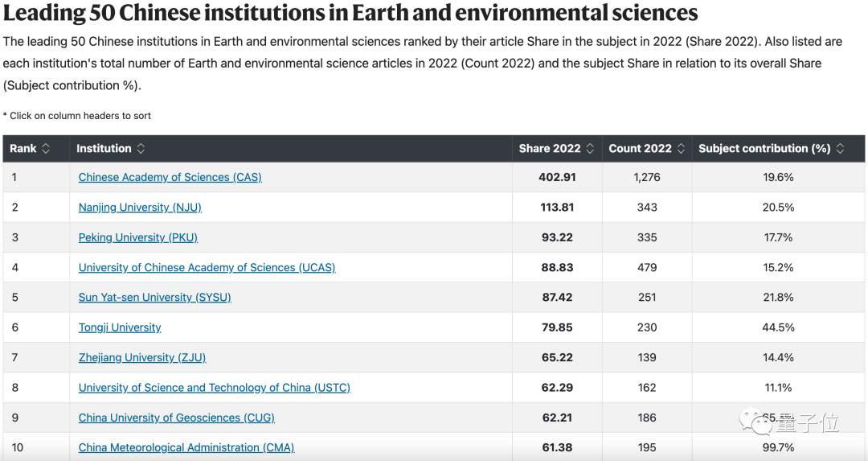This screenshot has height=461, width=868.
Task: Open University of Chinese Academy of Sciences (UCAS)
Action: [x=207, y=268]
